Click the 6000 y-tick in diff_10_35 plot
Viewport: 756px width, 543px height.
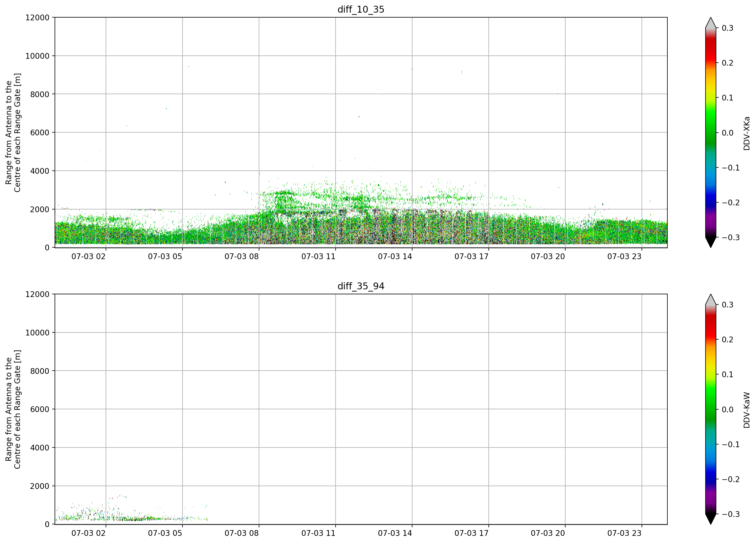(40, 132)
